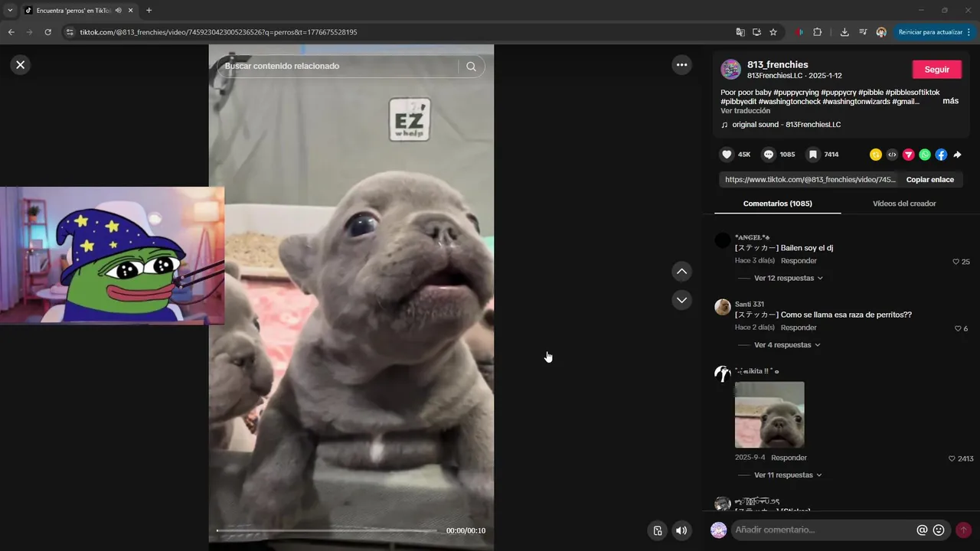
Task: Click the site info icon in address bar
Action: (70, 32)
